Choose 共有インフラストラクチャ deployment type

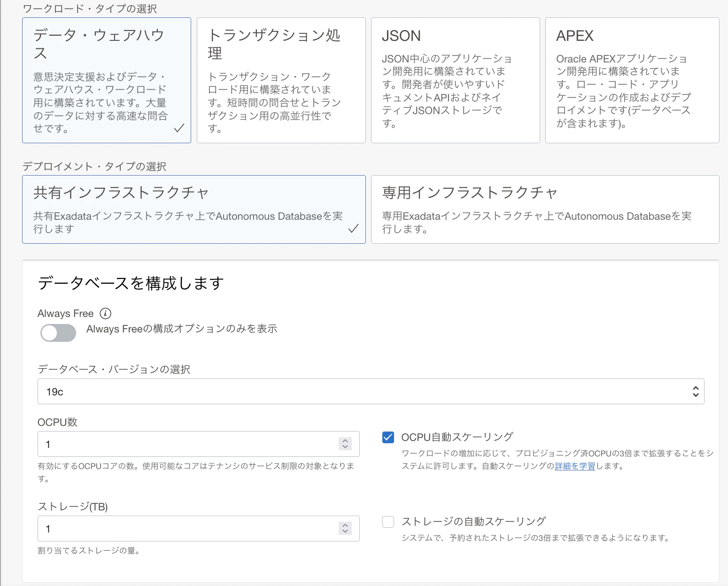194,209
